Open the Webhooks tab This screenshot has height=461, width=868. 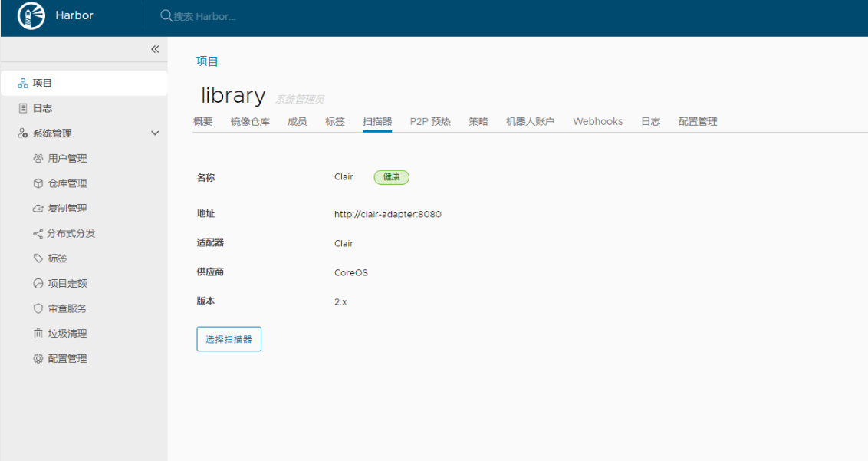(598, 120)
